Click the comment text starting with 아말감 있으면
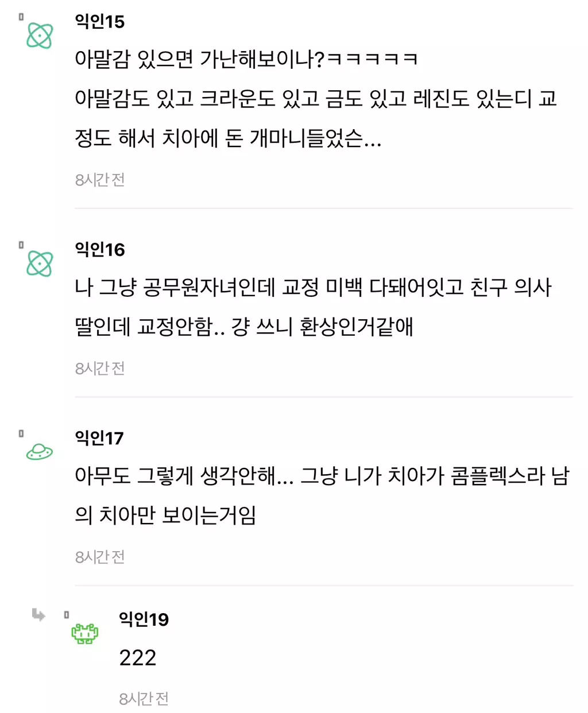Viewport: 588px width, 713px height. point(315,98)
